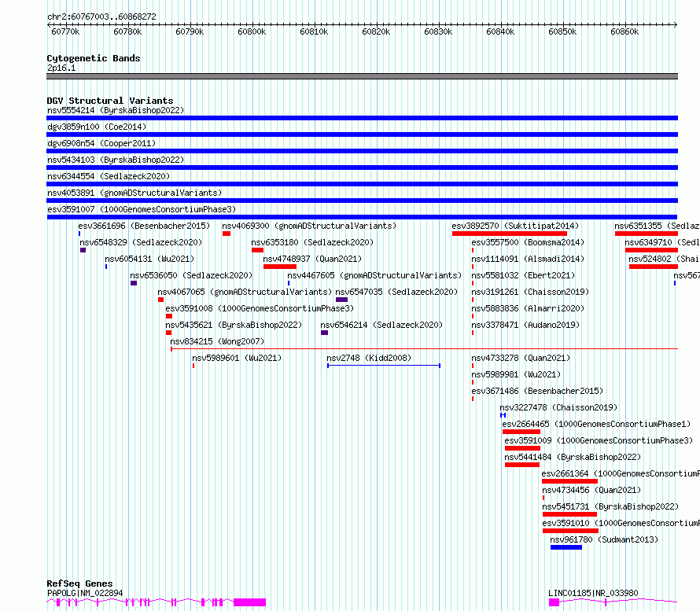Image resolution: width=700 pixels, height=611 pixels.
Task: Click the 60860k ruler tick label
Action: point(624,31)
